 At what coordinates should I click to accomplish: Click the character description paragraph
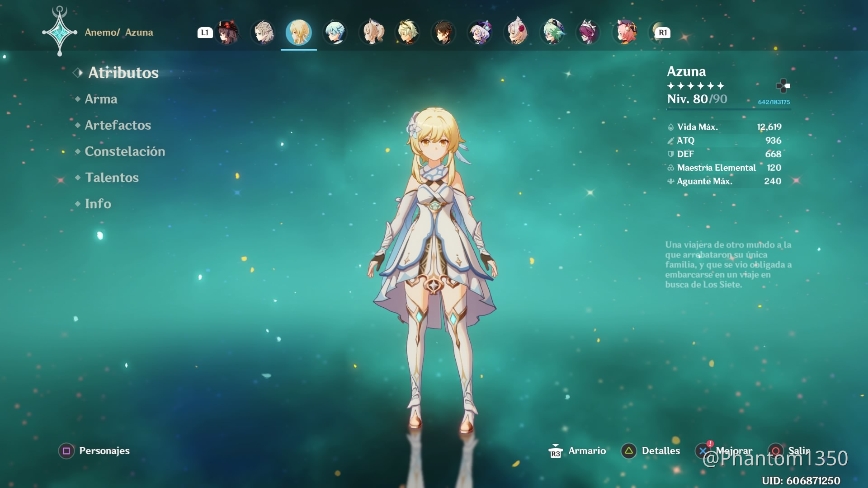coord(728,265)
